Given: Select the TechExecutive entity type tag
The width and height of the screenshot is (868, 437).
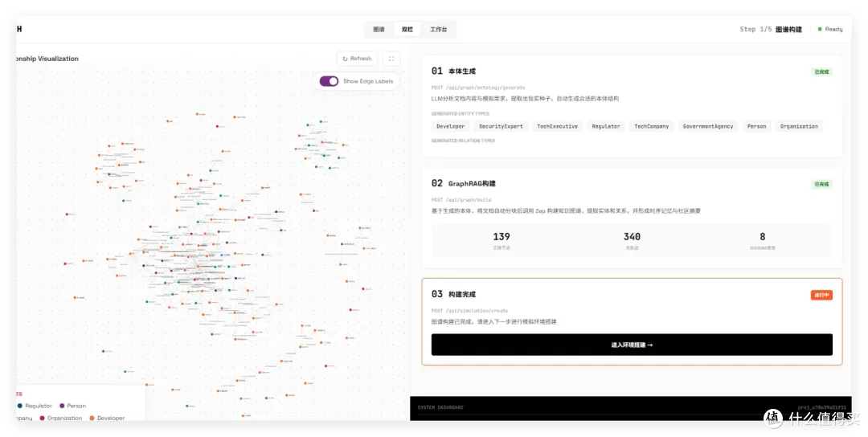Looking at the screenshot, I should [557, 127].
